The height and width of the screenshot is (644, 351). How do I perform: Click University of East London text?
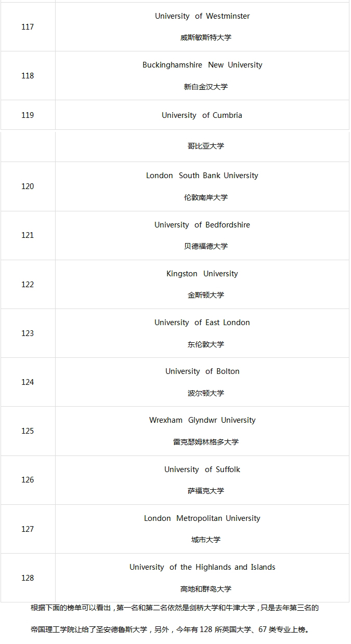(202, 323)
